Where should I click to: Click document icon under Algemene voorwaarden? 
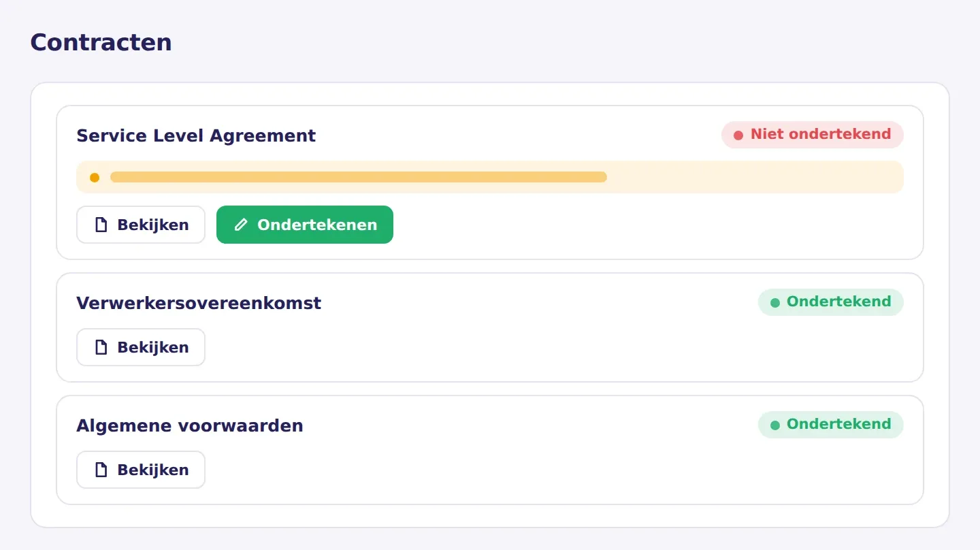[x=101, y=470]
